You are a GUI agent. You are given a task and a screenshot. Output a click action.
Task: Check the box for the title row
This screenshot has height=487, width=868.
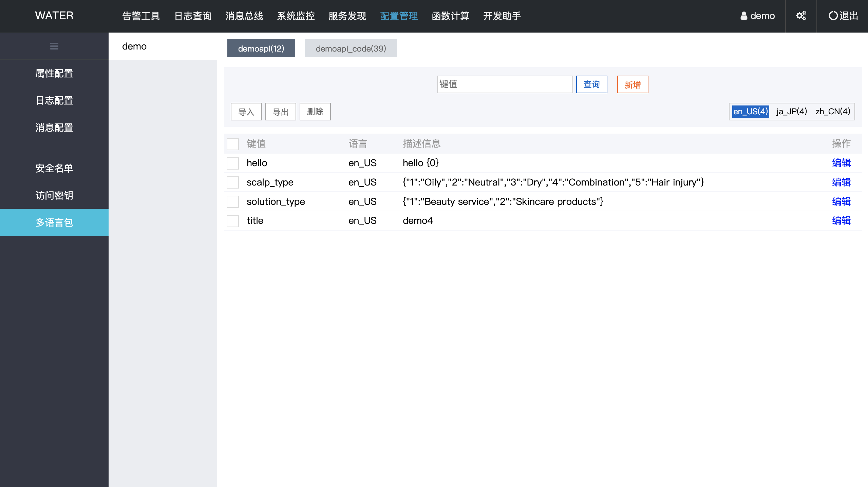[233, 221]
